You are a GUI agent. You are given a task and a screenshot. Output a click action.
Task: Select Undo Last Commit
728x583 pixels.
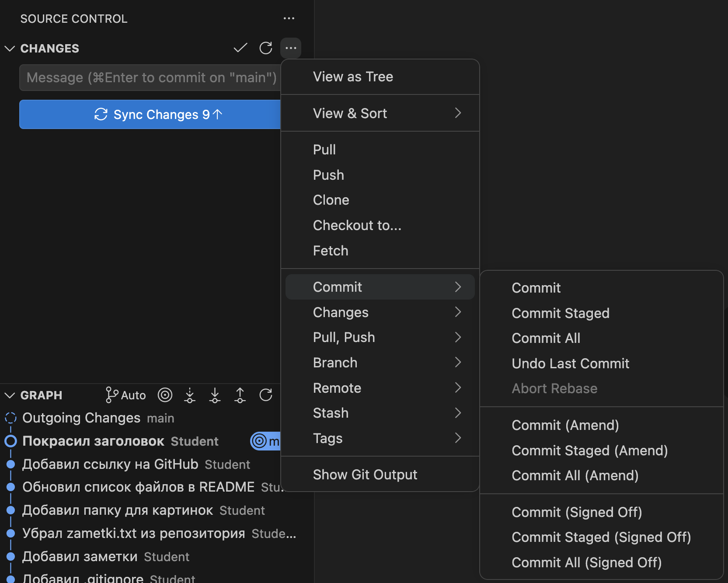tap(601, 363)
